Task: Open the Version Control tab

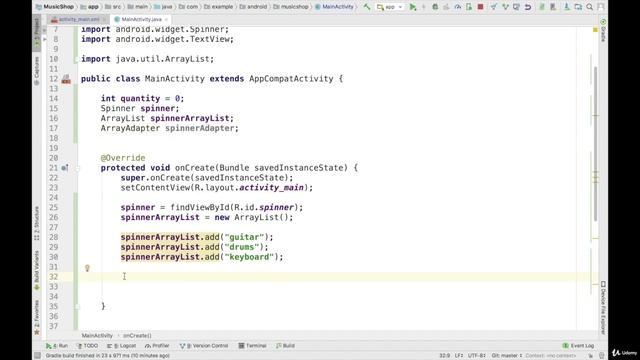Action: pos(204,346)
